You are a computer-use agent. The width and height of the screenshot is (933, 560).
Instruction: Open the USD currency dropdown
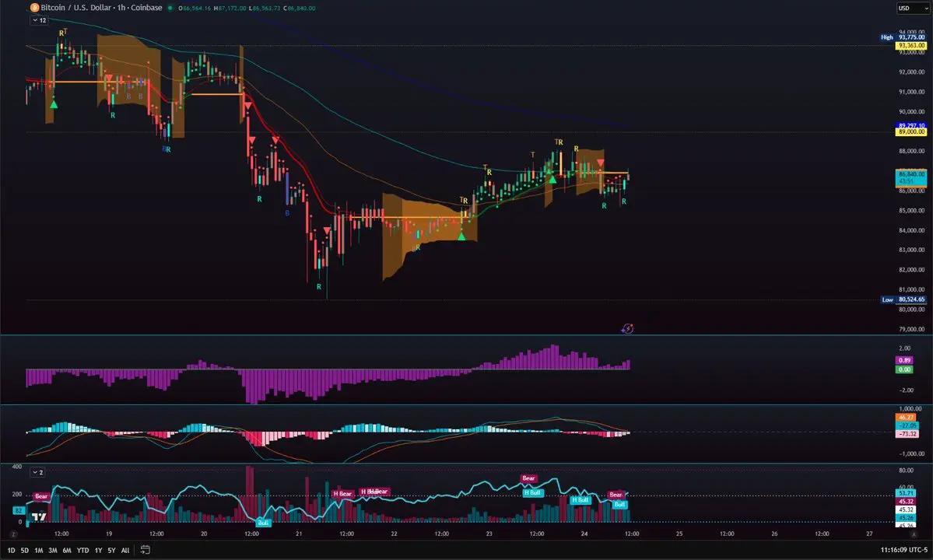pyautogui.click(x=912, y=9)
